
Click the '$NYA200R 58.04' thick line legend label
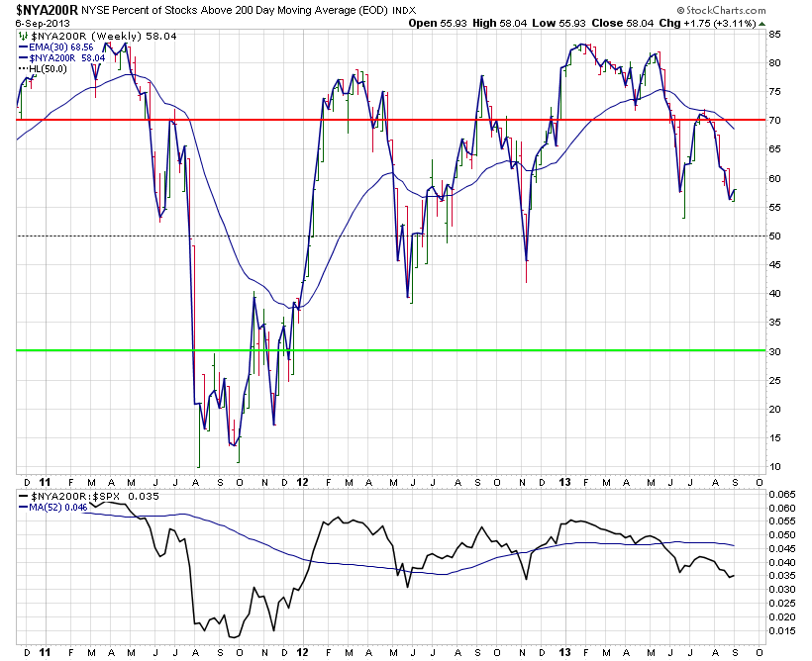point(66,58)
